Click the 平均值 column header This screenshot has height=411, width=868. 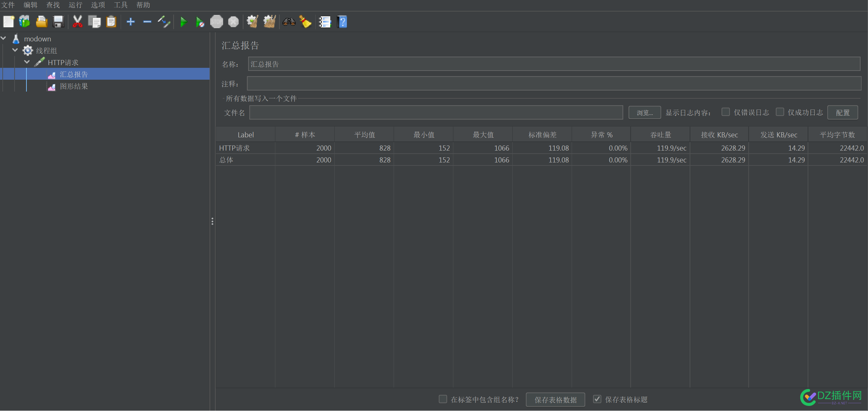[x=364, y=135]
